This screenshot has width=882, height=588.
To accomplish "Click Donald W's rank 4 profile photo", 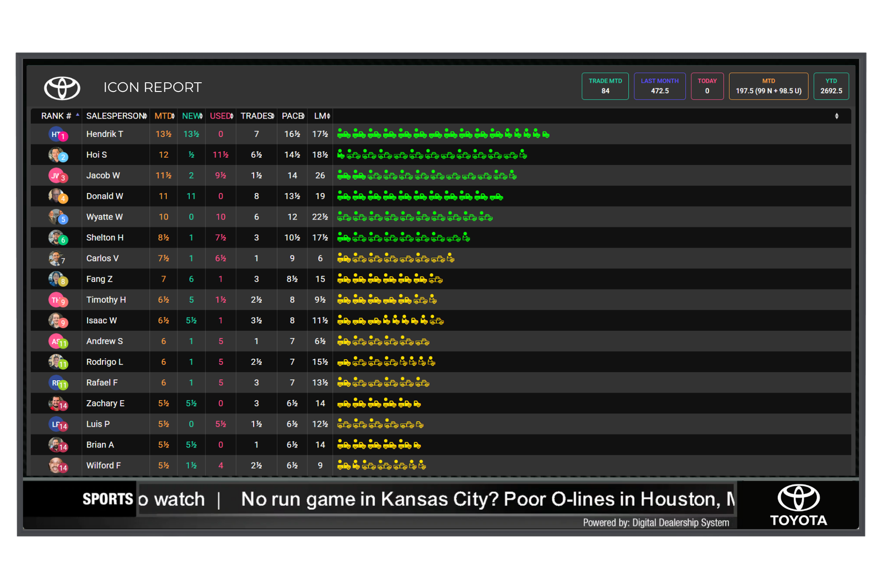I will (57, 196).
